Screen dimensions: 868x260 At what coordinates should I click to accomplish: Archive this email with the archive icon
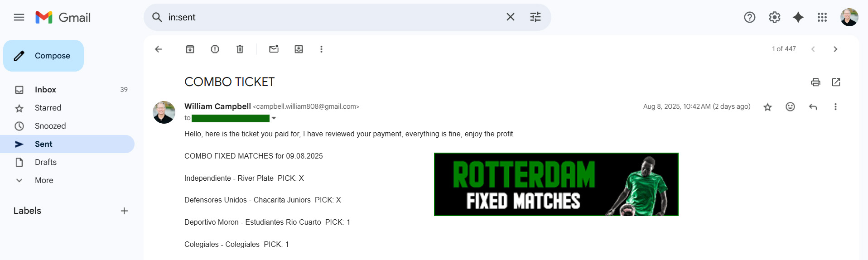click(x=190, y=49)
